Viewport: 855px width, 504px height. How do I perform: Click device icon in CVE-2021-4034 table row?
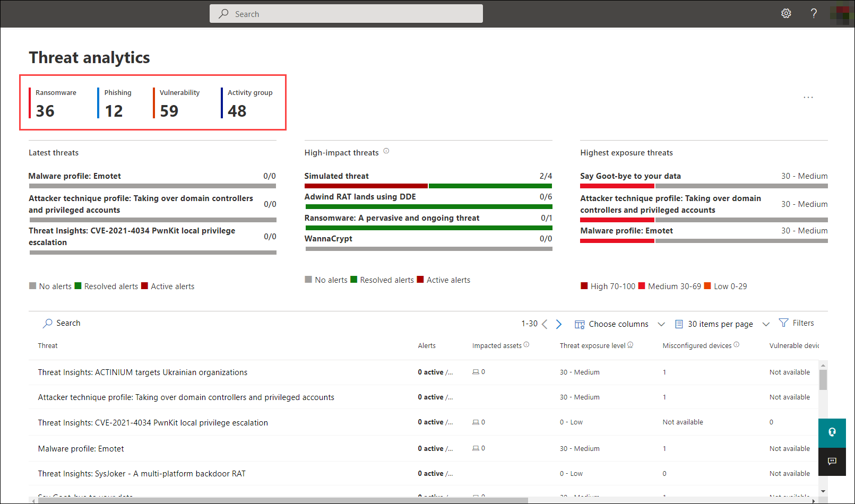pyautogui.click(x=476, y=422)
